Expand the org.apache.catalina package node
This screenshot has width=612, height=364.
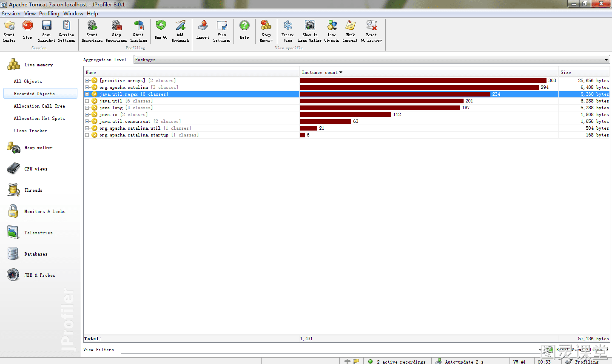point(87,87)
